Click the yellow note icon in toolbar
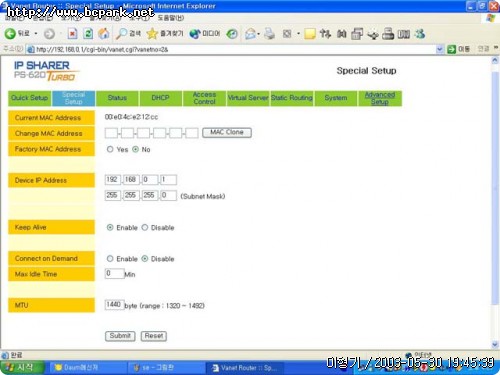The image size is (500, 375). (x=310, y=34)
